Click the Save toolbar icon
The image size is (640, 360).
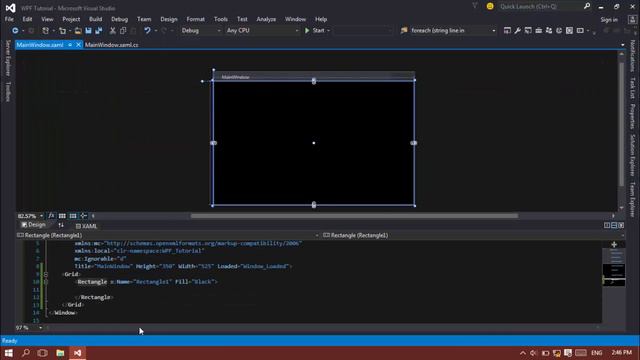[x=88, y=31]
